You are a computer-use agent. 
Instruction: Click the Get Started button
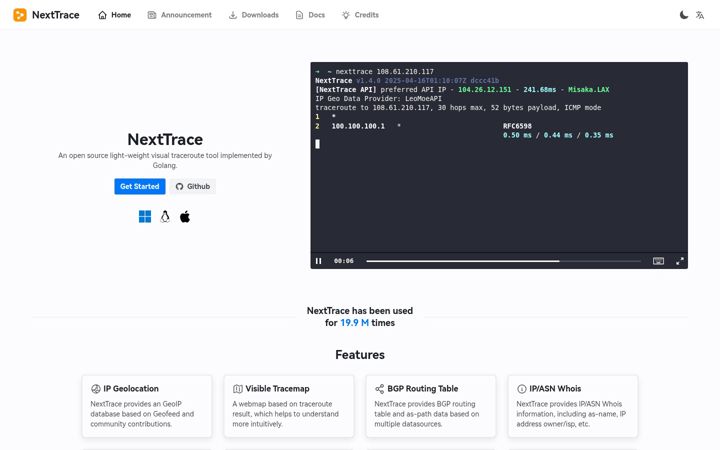click(x=140, y=186)
